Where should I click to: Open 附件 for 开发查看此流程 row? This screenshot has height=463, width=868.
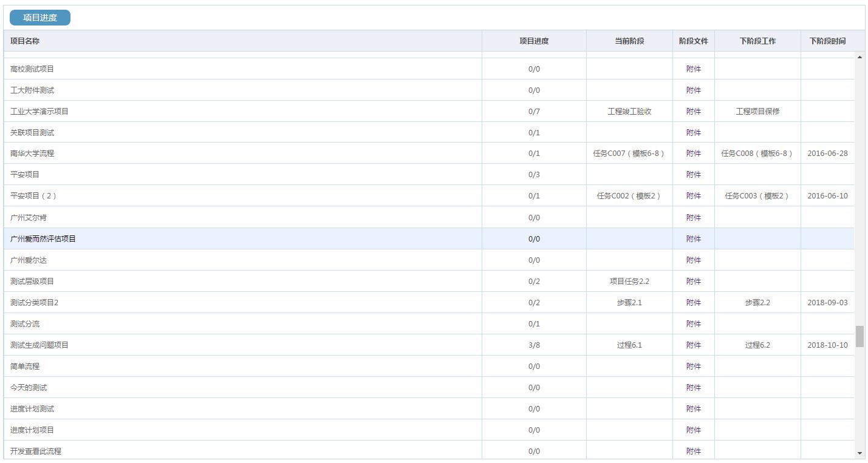pos(693,451)
